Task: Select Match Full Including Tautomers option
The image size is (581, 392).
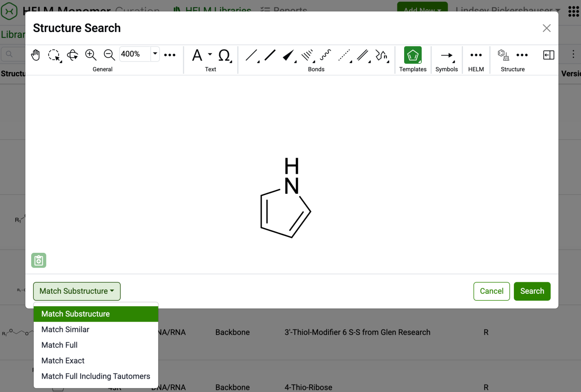Action: click(x=96, y=376)
